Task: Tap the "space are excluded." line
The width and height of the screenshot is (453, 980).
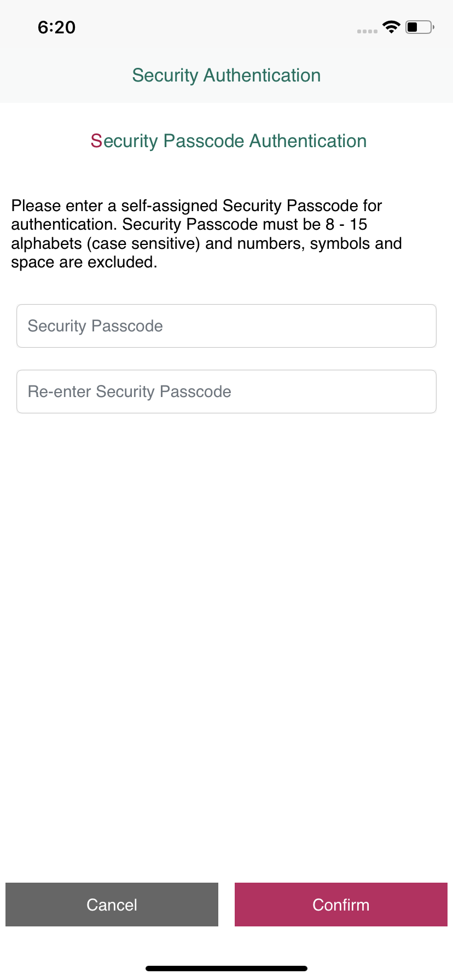Action: tap(84, 262)
